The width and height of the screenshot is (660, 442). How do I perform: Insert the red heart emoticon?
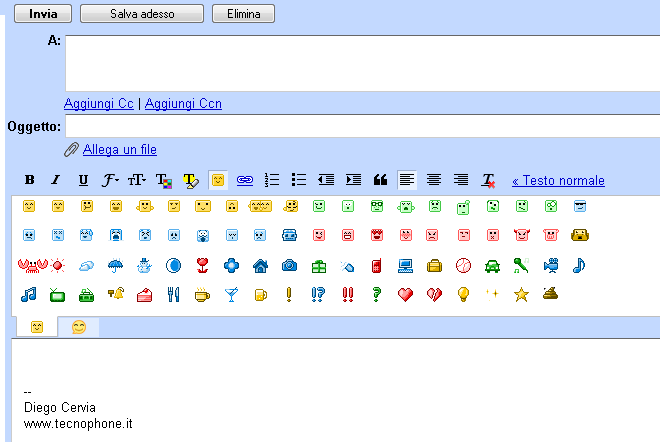point(405,294)
